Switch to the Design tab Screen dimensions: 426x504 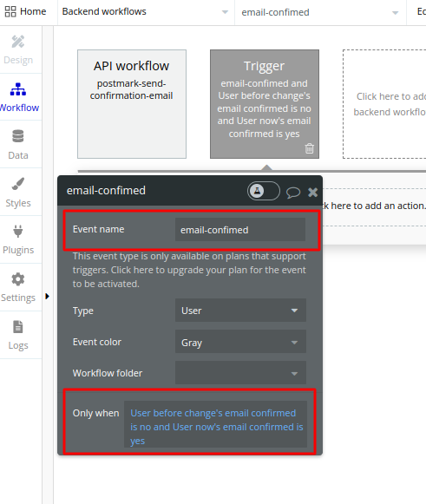pyautogui.click(x=18, y=49)
